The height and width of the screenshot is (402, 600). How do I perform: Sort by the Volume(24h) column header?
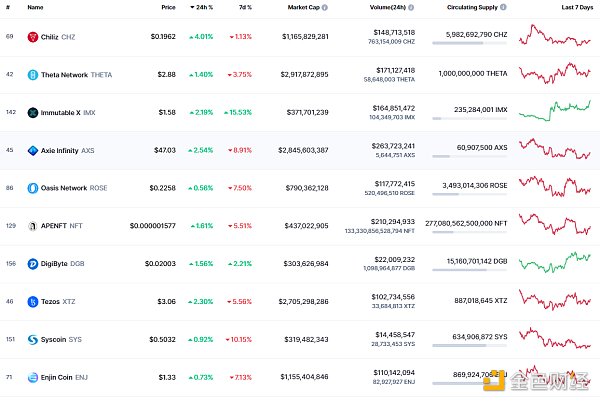(x=388, y=7)
